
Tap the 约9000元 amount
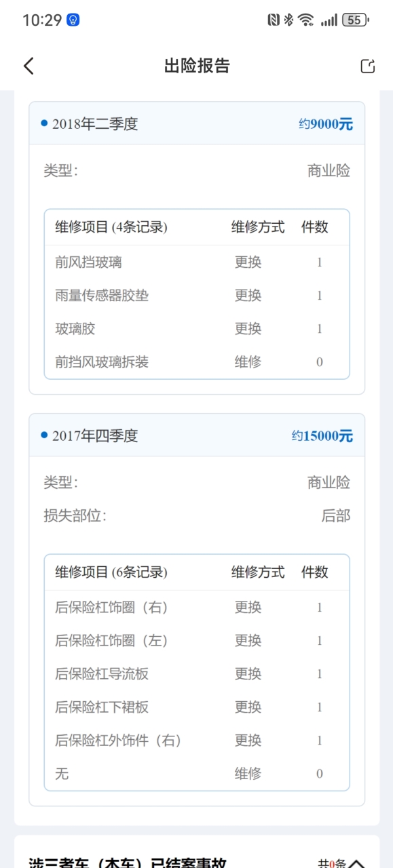tap(326, 124)
